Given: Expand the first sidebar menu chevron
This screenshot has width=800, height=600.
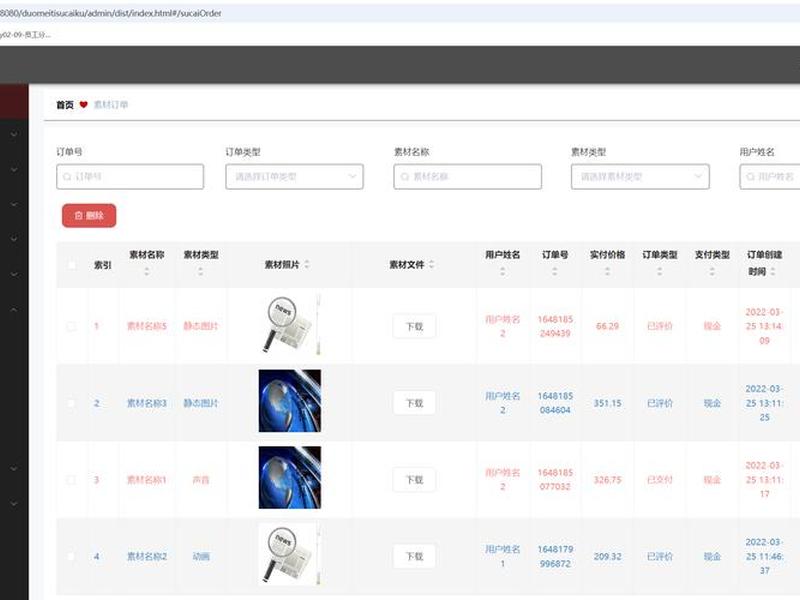Looking at the screenshot, I should (x=14, y=134).
